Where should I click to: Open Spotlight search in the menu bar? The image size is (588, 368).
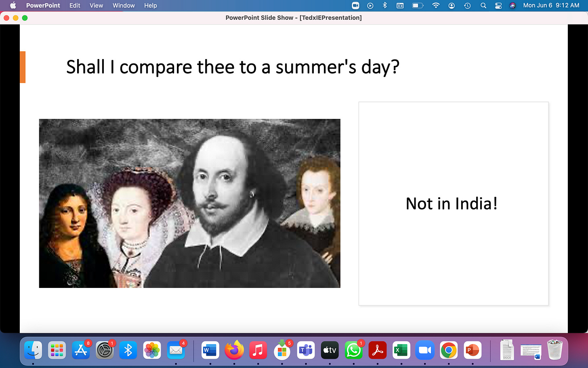483,5
